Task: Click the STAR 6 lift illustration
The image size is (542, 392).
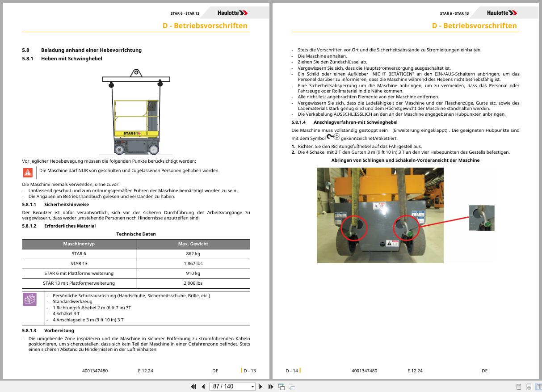Action: [136, 111]
